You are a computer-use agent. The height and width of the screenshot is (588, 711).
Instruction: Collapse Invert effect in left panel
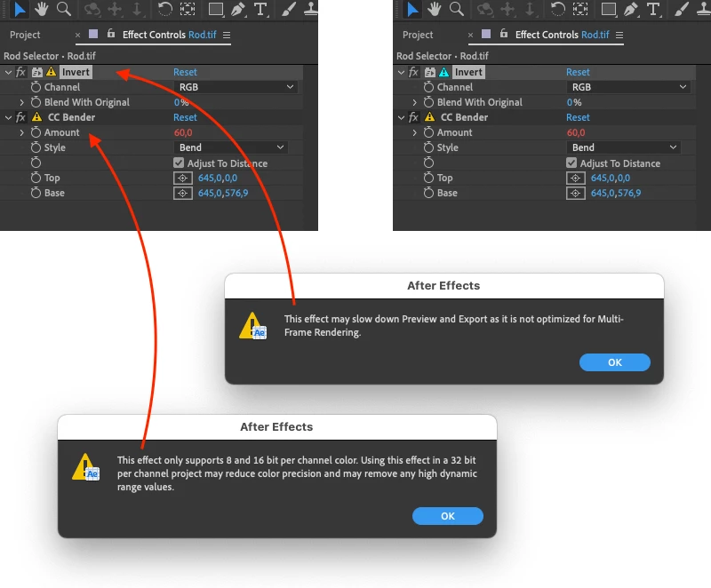[8, 72]
